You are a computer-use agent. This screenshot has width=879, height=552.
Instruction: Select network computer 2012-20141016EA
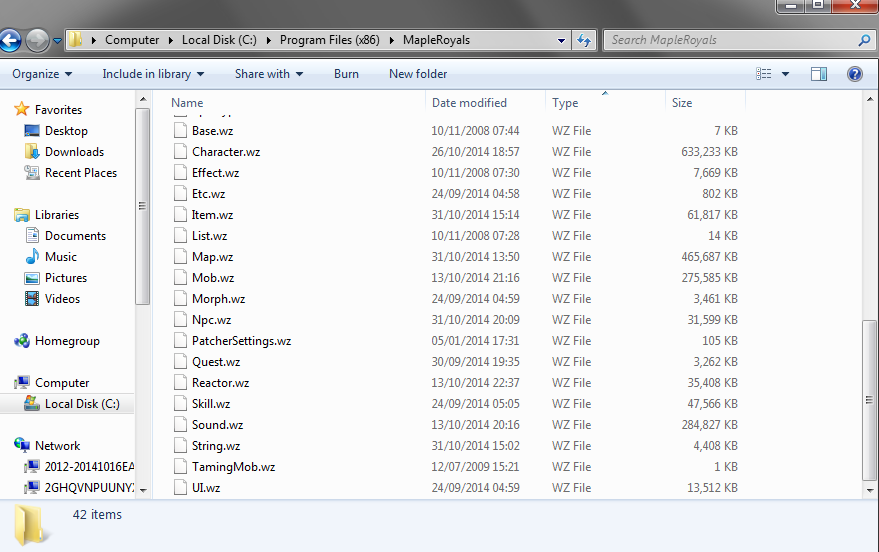89,467
